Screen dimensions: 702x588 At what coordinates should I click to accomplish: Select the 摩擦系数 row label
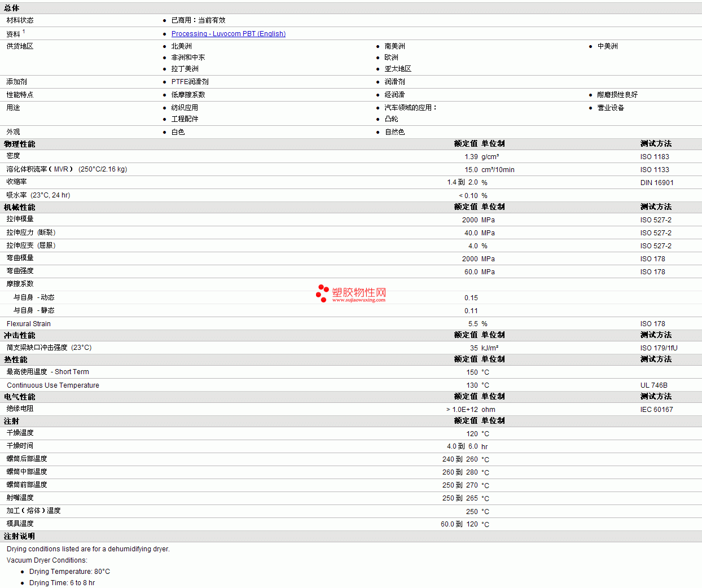[x=20, y=284]
